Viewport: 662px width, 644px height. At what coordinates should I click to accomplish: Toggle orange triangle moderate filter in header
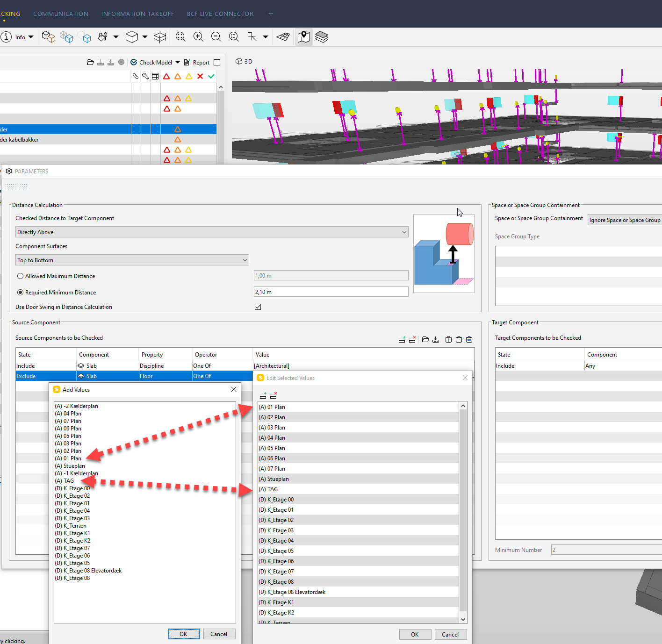pos(178,76)
